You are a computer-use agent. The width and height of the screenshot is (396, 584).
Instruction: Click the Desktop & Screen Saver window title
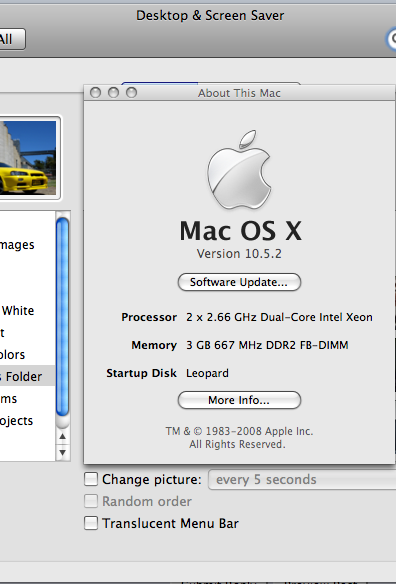tap(210, 16)
